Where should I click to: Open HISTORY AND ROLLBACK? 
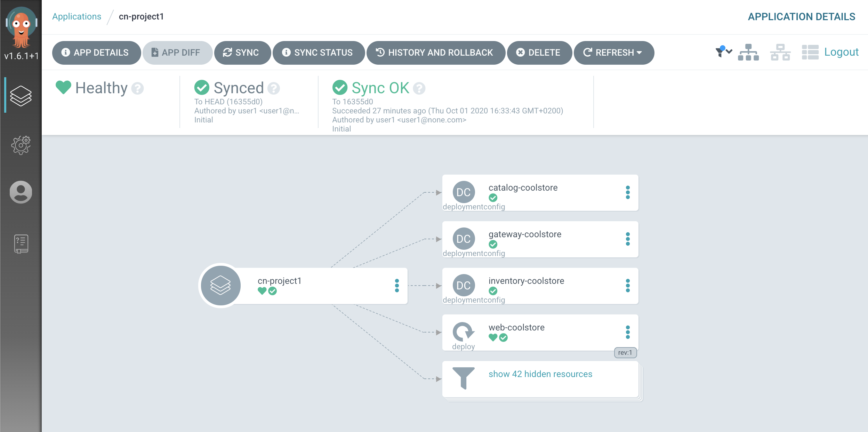pyautogui.click(x=436, y=53)
